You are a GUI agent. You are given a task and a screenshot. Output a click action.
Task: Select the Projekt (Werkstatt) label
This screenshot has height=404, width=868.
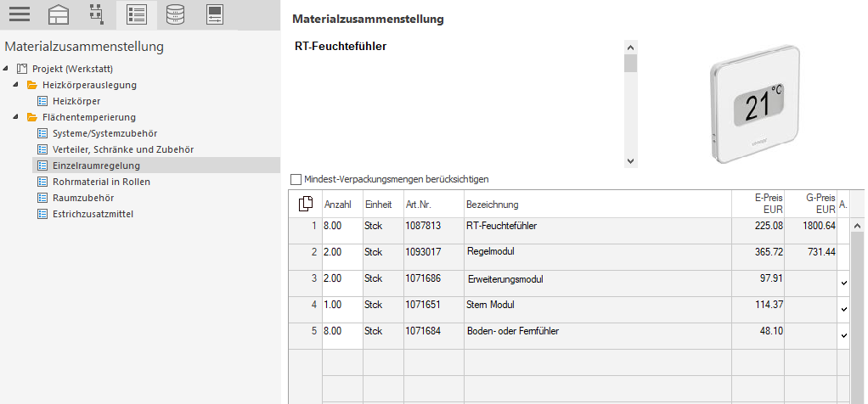coord(72,70)
